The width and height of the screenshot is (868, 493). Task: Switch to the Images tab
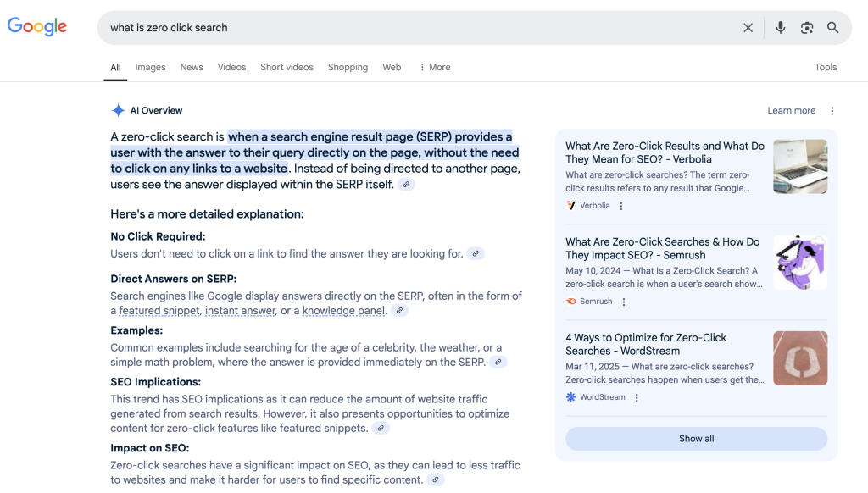pos(150,67)
